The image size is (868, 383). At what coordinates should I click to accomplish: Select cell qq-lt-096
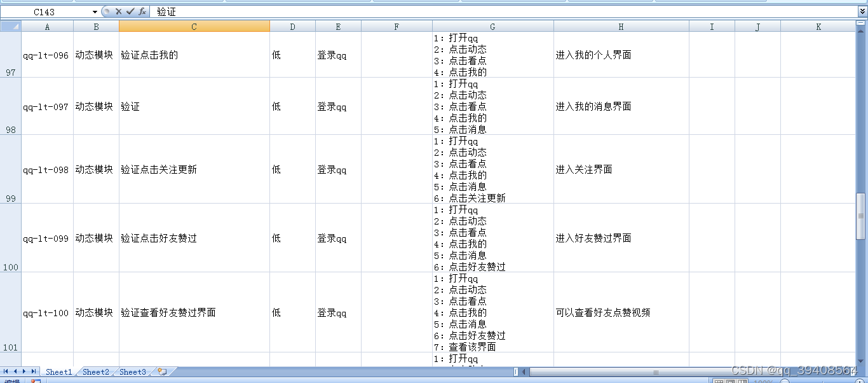pos(47,55)
